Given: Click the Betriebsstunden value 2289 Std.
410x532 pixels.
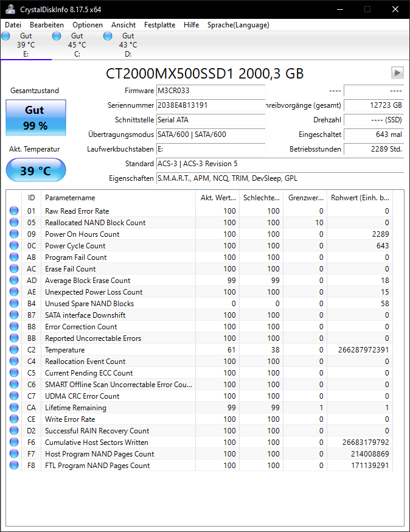Looking at the screenshot, I should click(374, 149).
